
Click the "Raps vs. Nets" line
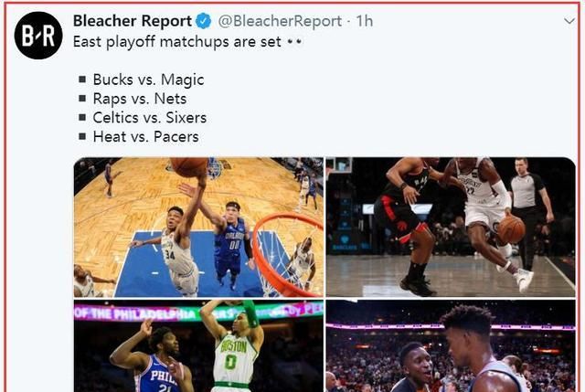[x=140, y=99]
